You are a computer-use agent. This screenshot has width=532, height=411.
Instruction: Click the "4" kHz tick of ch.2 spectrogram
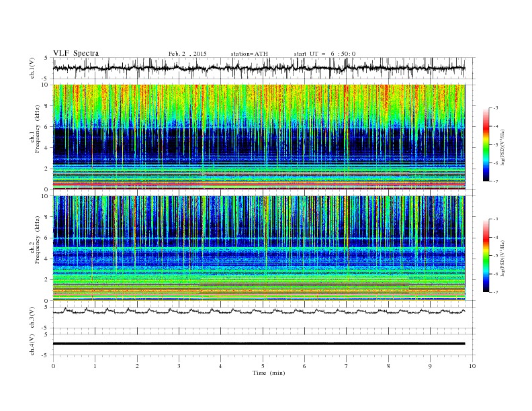(x=46, y=259)
